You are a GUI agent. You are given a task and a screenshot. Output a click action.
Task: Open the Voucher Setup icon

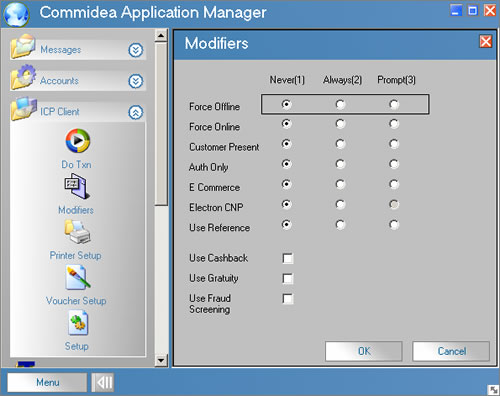click(78, 277)
